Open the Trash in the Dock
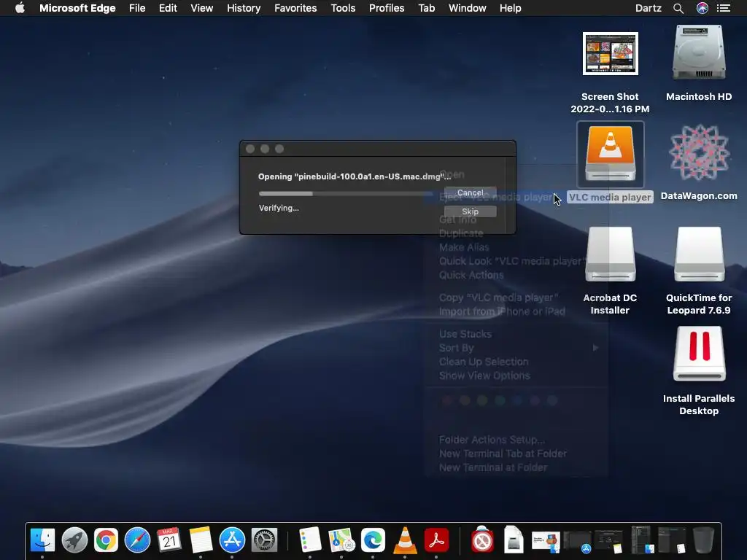747x560 pixels. 704,540
